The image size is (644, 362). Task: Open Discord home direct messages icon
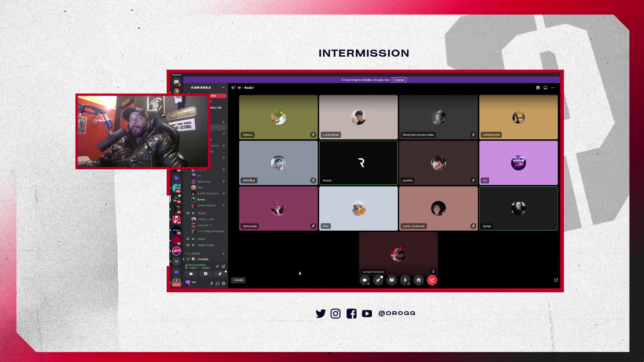point(176,82)
